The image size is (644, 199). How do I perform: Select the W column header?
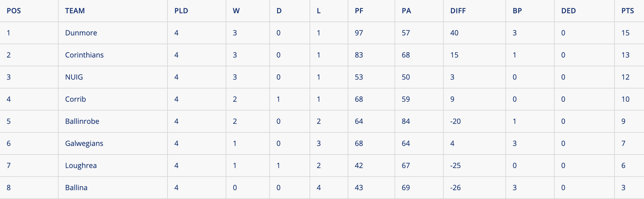click(236, 11)
